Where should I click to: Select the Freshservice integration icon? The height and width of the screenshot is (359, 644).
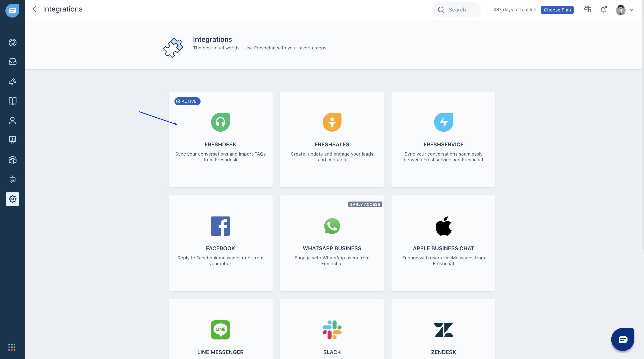443,122
